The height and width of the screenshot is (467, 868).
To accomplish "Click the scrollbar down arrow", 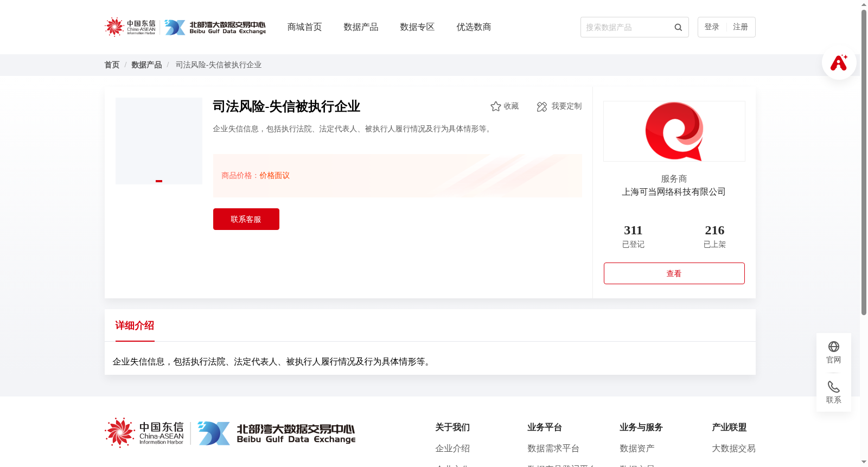I will pyautogui.click(x=864, y=462).
